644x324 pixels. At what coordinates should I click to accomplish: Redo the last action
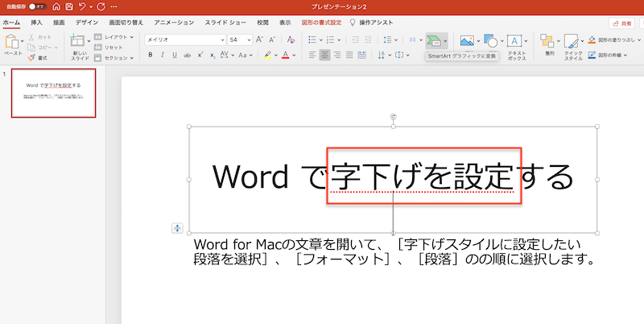[x=101, y=6]
